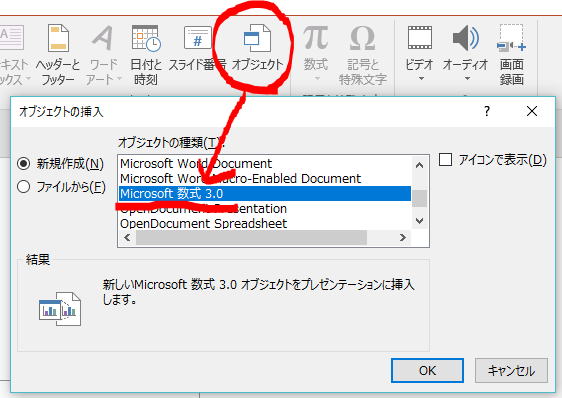The image size is (562, 398).
Task: Click the horizontal scroll right arrow
Action: tap(403, 237)
